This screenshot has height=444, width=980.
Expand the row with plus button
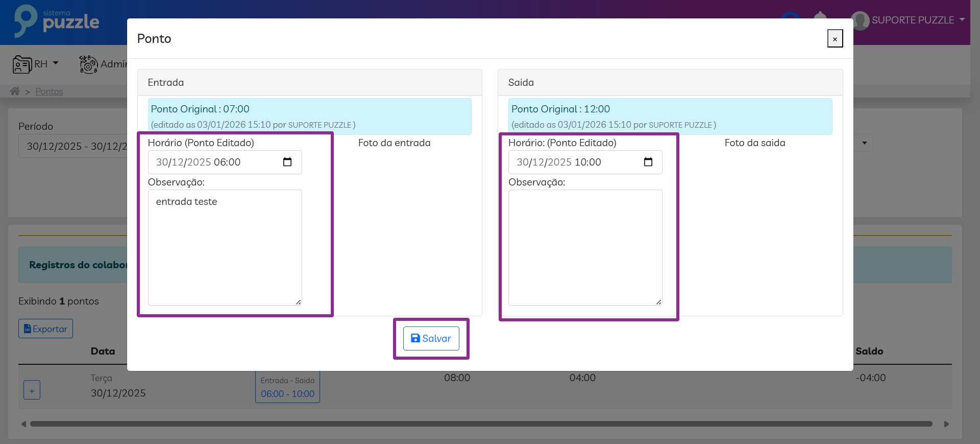point(32,390)
